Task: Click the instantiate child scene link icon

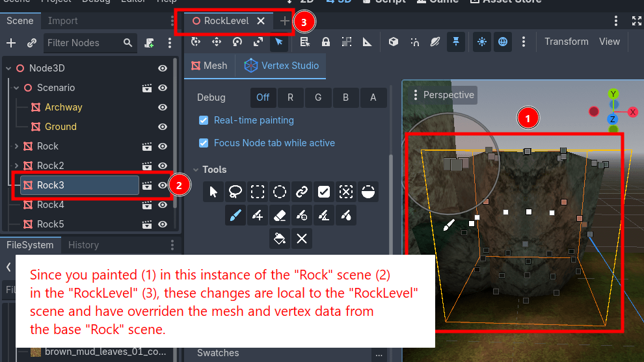Action: 32,43
